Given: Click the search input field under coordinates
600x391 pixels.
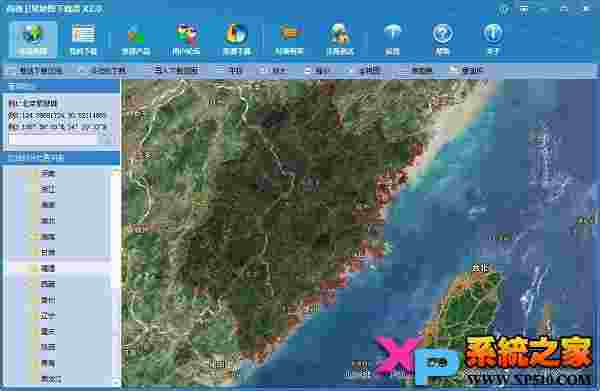Looking at the screenshot, I should pos(52,139).
